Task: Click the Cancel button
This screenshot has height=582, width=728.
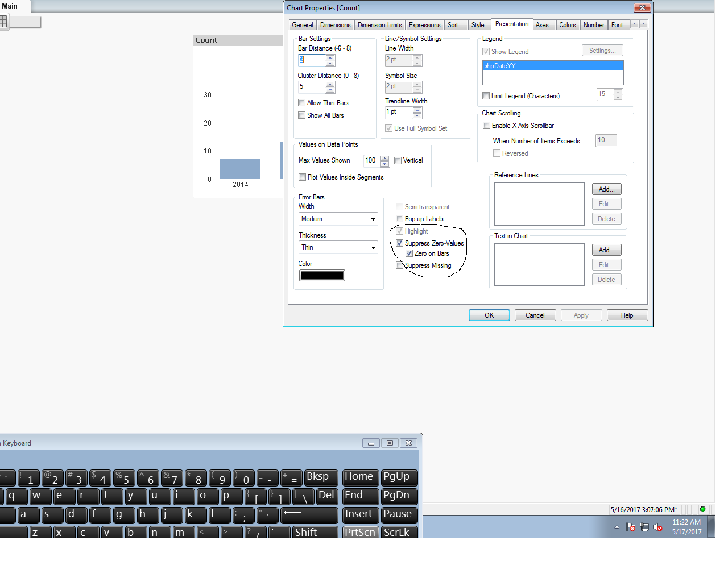Action: coord(535,315)
